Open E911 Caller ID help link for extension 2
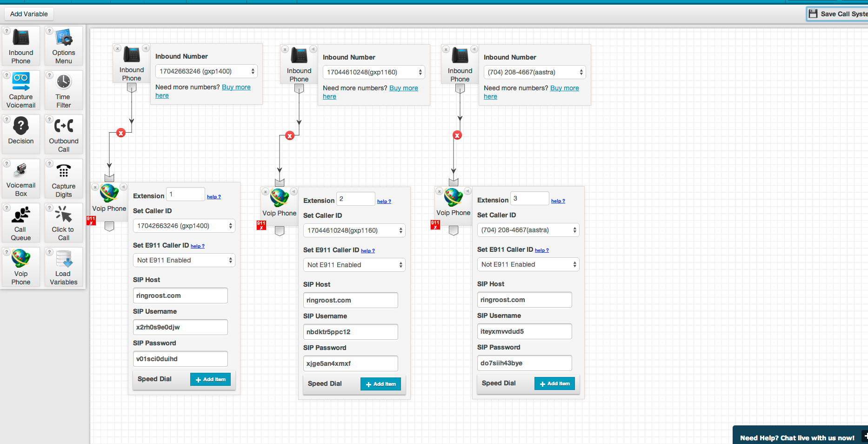 click(x=368, y=251)
